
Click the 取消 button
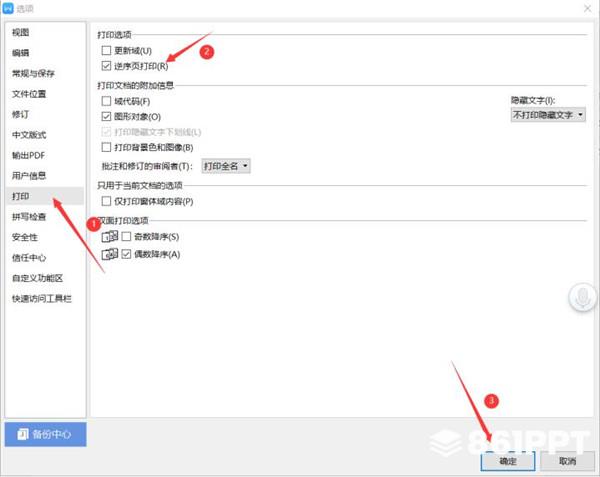tap(567, 461)
